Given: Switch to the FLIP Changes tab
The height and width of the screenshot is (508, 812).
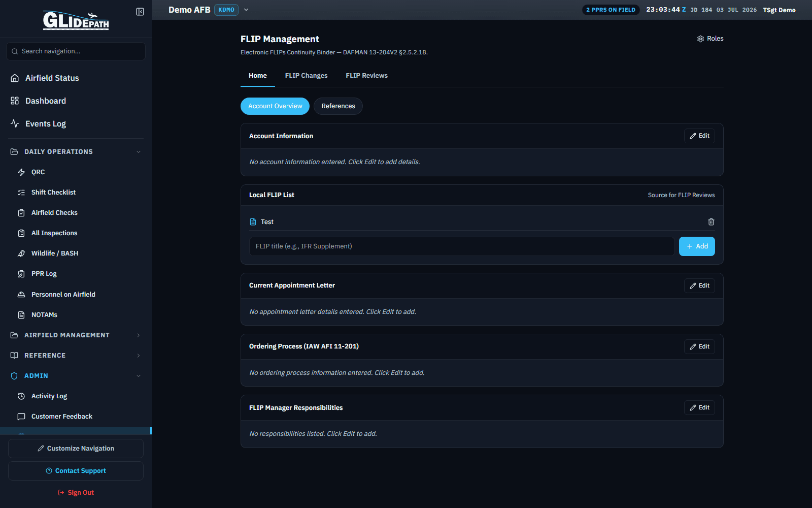Looking at the screenshot, I should click(307, 76).
